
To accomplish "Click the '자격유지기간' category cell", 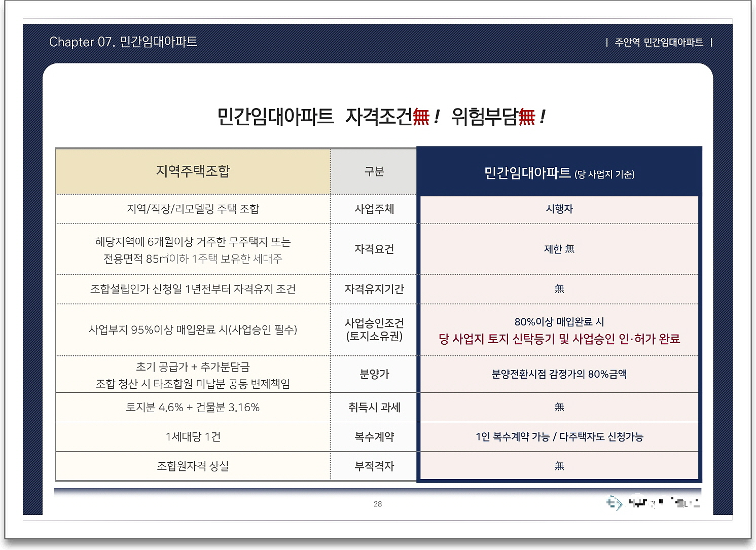I will [x=374, y=289].
